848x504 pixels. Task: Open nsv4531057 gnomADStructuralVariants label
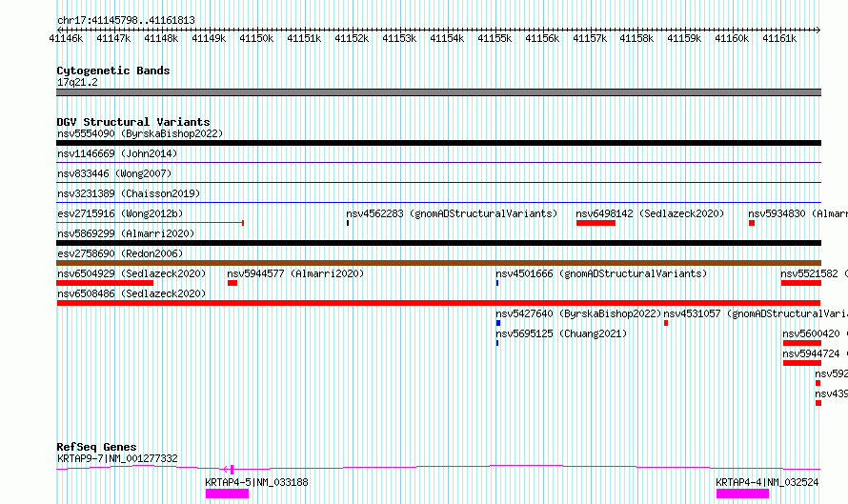(x=756, y=313)
